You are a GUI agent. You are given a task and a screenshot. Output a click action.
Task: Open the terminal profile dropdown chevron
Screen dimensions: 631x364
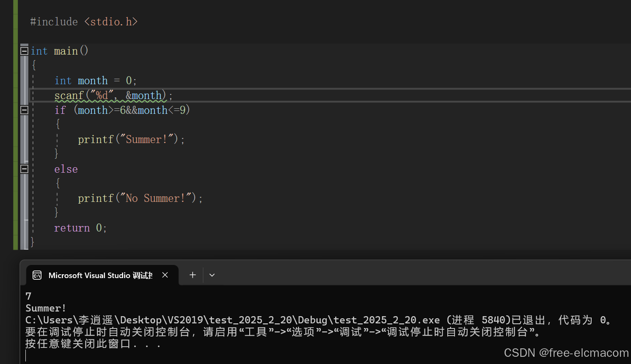[212, 275]
